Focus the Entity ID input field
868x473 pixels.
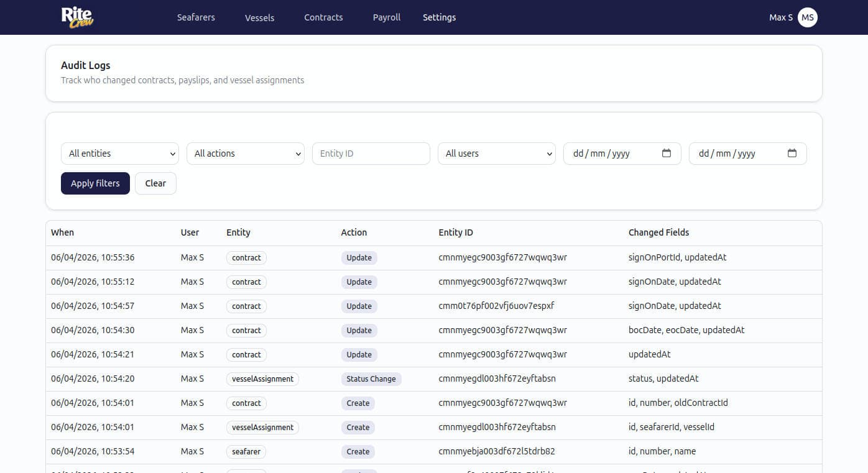(x=371, y=154)
